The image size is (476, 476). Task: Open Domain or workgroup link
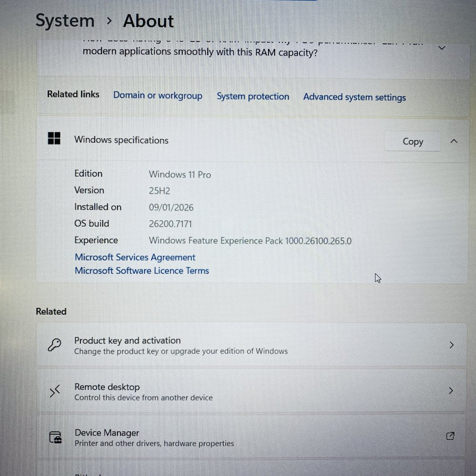[158, 95]
